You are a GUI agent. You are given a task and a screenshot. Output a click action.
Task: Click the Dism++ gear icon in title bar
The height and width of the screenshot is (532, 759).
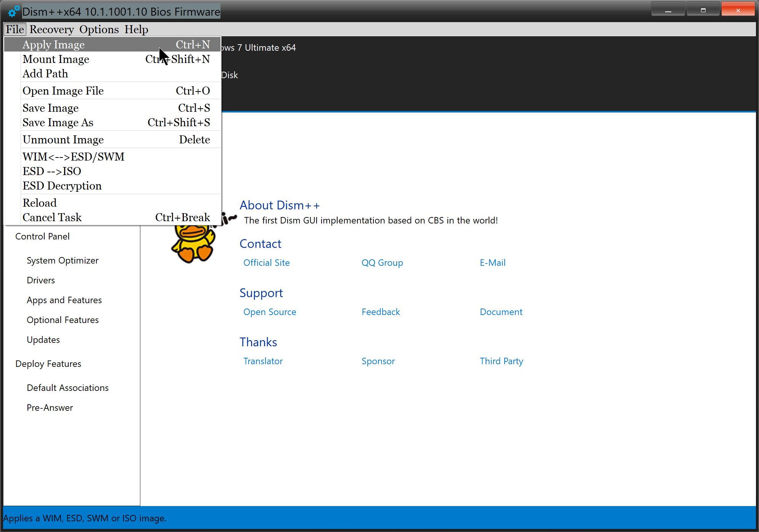coord(13,11)
